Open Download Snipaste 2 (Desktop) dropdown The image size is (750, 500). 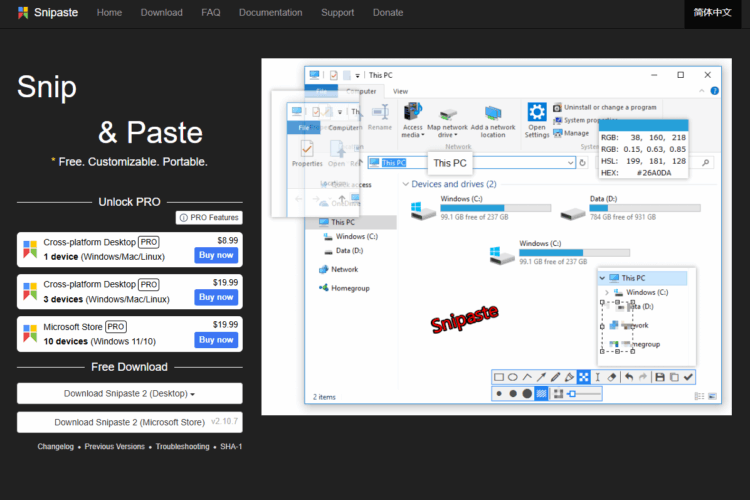click(x=130, y=393)
